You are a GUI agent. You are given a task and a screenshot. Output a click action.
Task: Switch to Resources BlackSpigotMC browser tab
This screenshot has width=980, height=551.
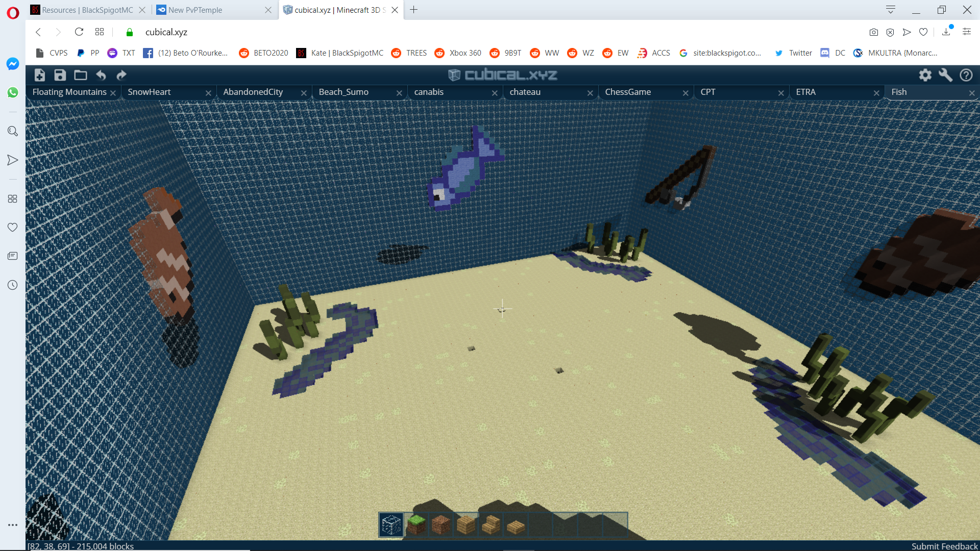(87, 10)
